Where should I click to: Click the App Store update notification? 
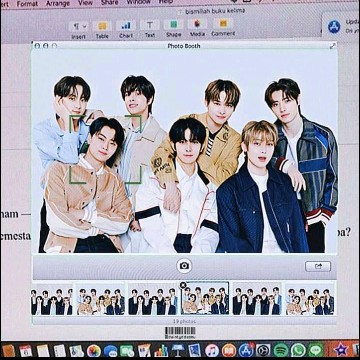pyautogui.click(x=341, y=26)
